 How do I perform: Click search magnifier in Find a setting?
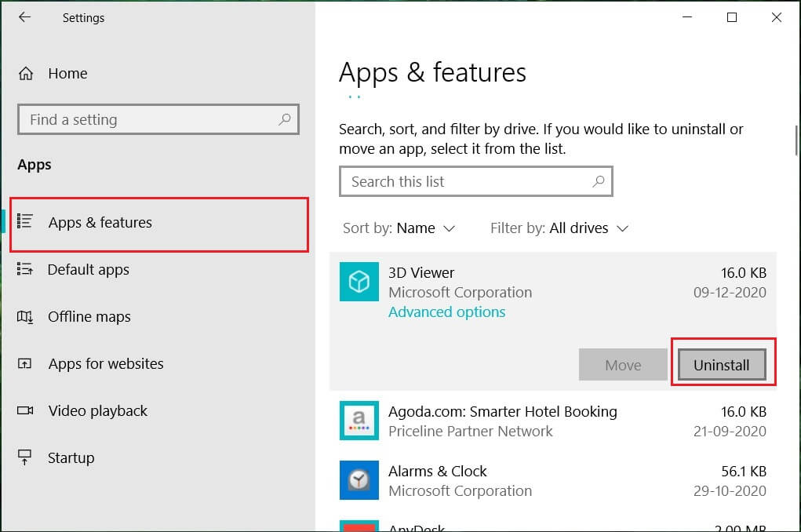coord(284,120)
